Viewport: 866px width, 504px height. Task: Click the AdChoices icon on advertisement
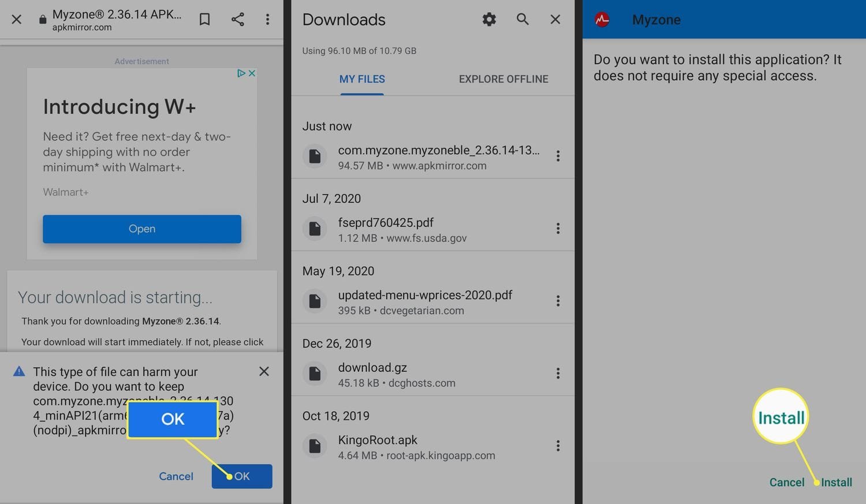pos(241,73)
